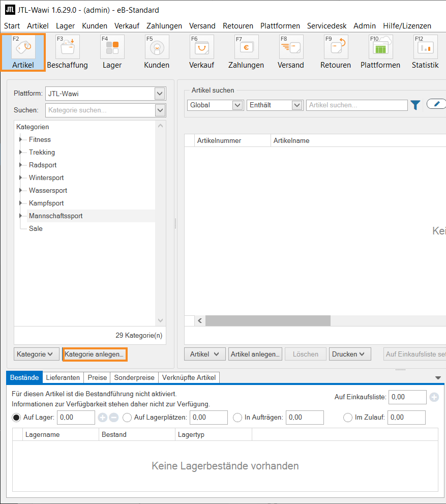Switch to the Verknüpfte Artikel tab

[189, 378]
